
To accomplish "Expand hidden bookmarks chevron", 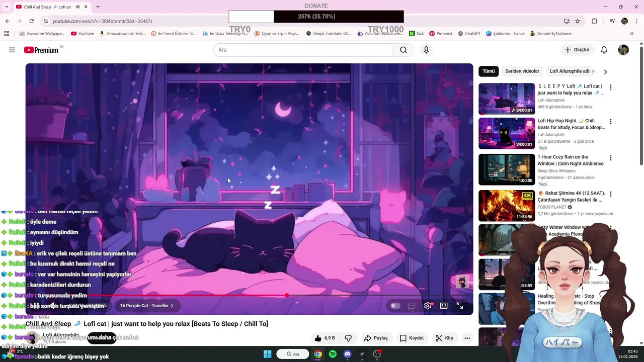I will click(631, 34).
